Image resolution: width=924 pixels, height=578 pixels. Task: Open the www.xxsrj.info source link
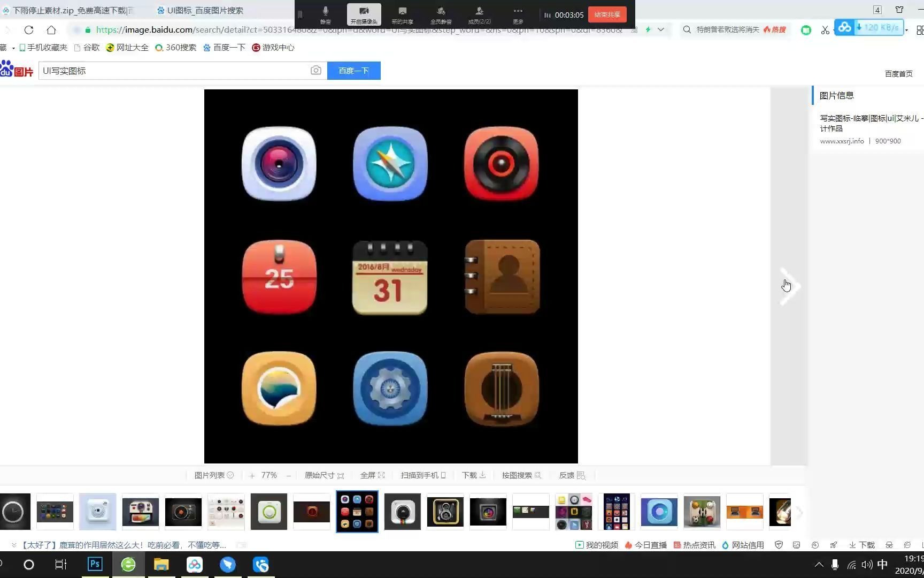tap(842, 141)
